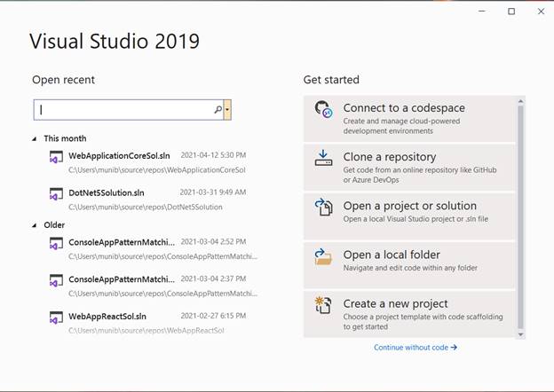This screenshot has width=554, height=392.
Task: Click solution icon of the 2:37 PM ConsoleAppPatternMatchi entry
Action: click(x=56, y=280)
